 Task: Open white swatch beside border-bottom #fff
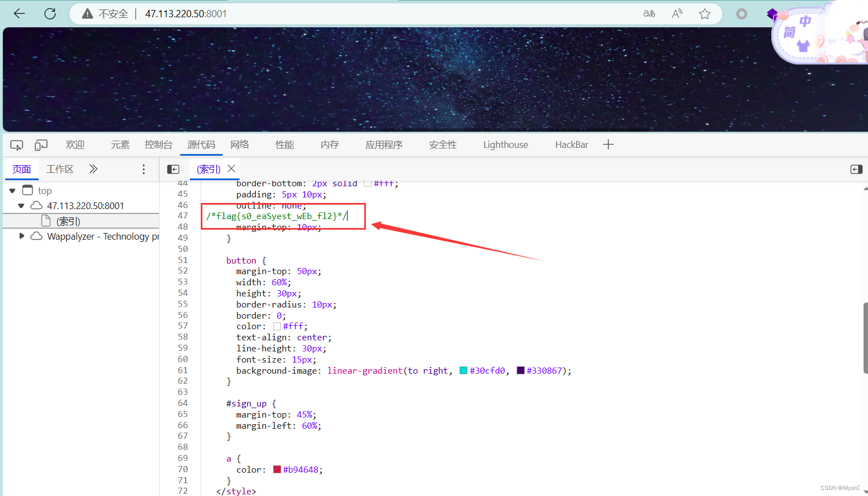click(x=368, y=183)
